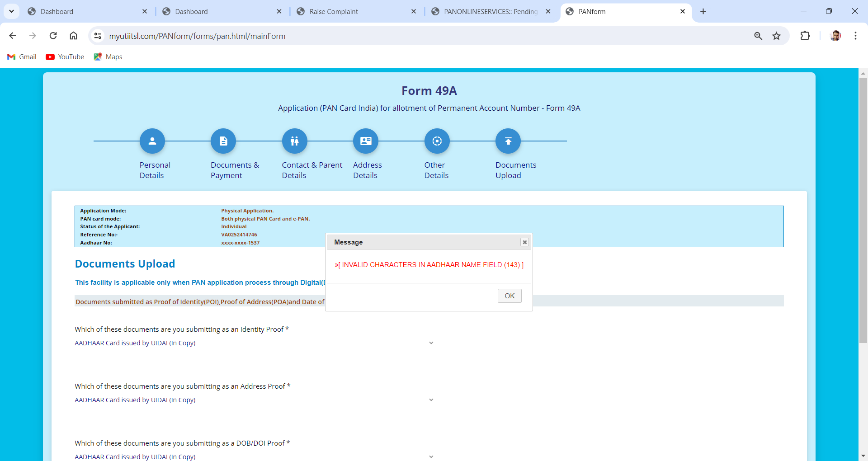Open the Documents & Payment step icon

pos(223,141)
